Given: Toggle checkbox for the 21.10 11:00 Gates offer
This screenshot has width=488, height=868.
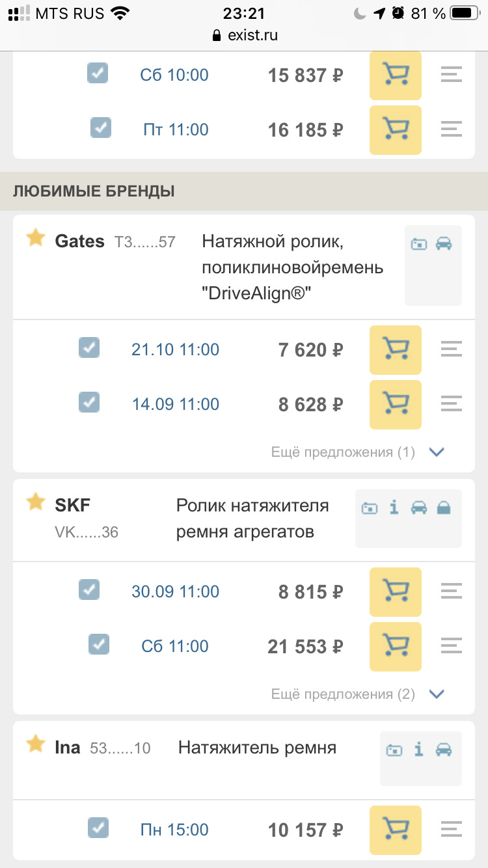Looking at the screenshot, I should [89, 347].
